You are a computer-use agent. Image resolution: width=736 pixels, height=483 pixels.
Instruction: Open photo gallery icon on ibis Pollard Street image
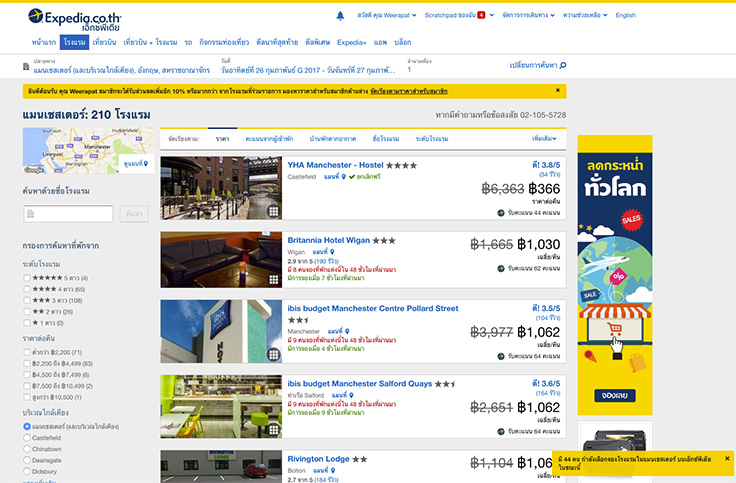point(273,354)
